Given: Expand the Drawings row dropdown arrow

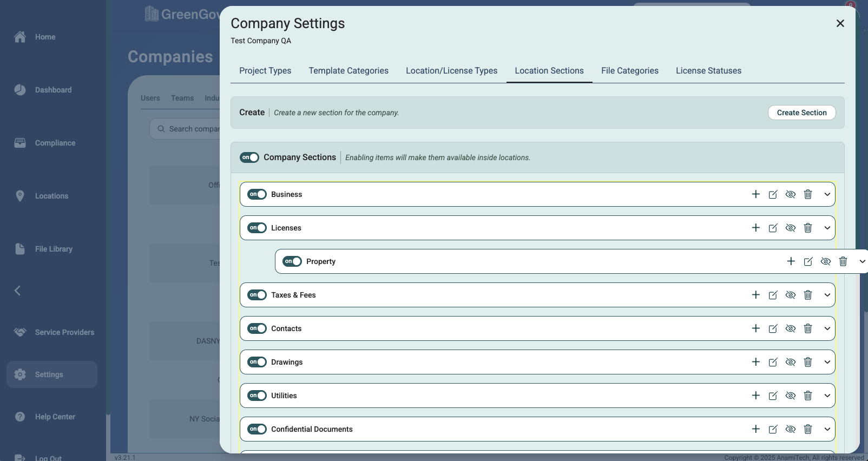Looking at the screenshot, I should (x=827, y=362).
